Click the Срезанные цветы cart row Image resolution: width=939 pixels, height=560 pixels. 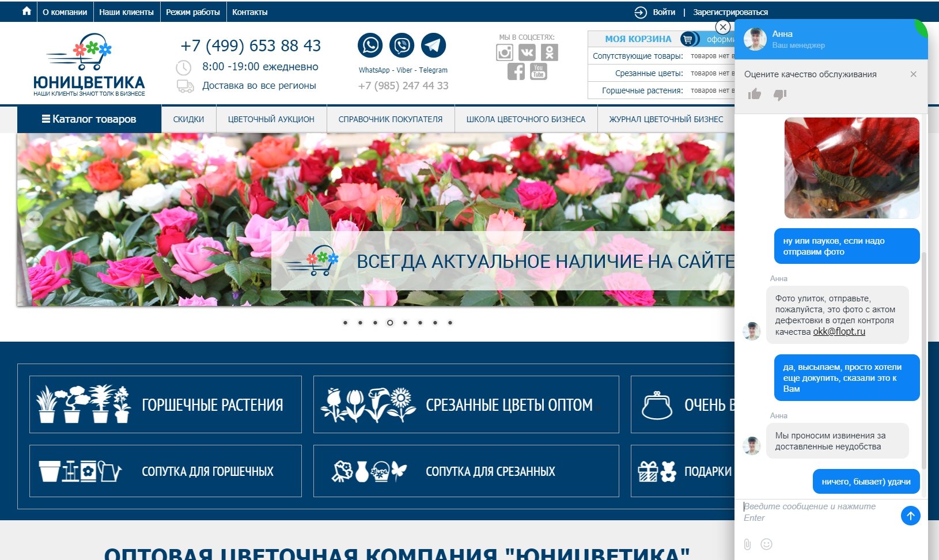661,73
